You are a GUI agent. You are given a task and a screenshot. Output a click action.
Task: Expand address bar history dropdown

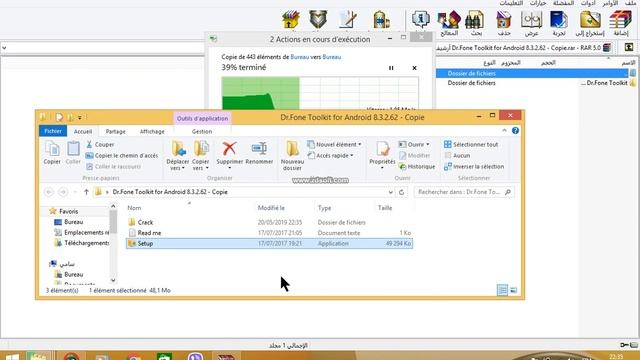[x=391, y=192]
